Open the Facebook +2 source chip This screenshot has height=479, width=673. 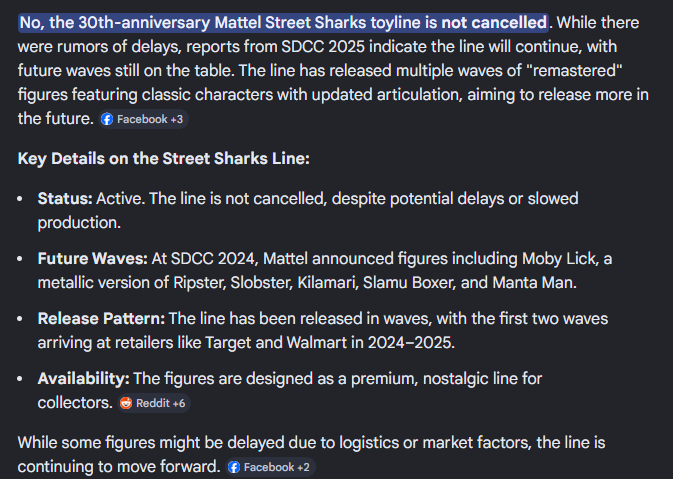point(270,467)
